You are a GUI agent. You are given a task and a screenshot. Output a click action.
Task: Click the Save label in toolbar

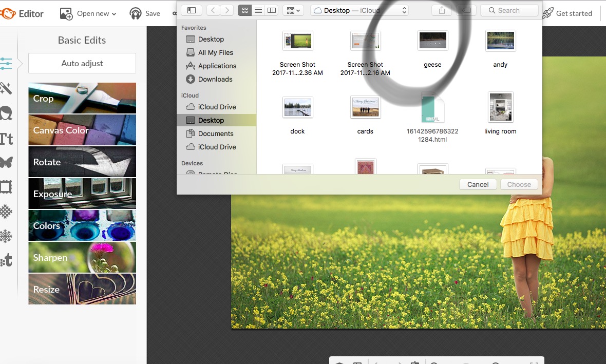(153, 13)
